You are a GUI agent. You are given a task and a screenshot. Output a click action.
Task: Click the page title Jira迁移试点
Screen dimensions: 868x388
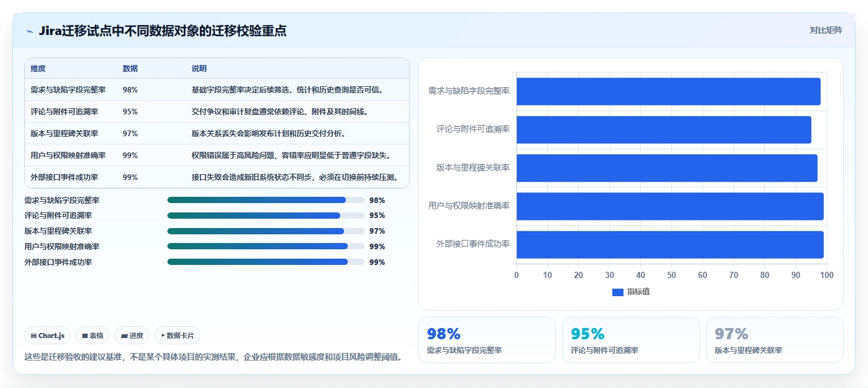[x=162, y=31]
